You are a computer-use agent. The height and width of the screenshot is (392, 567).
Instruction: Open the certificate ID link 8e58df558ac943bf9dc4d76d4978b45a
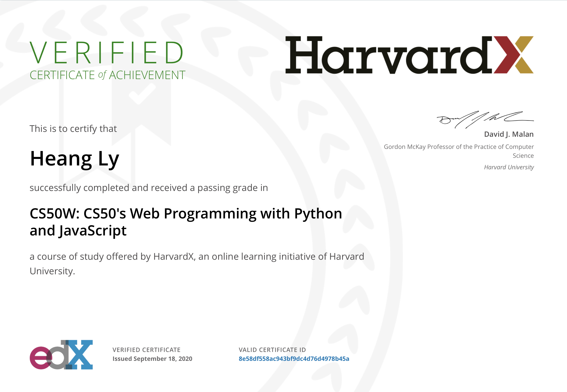pyautogui.click(x=294, y=359)
